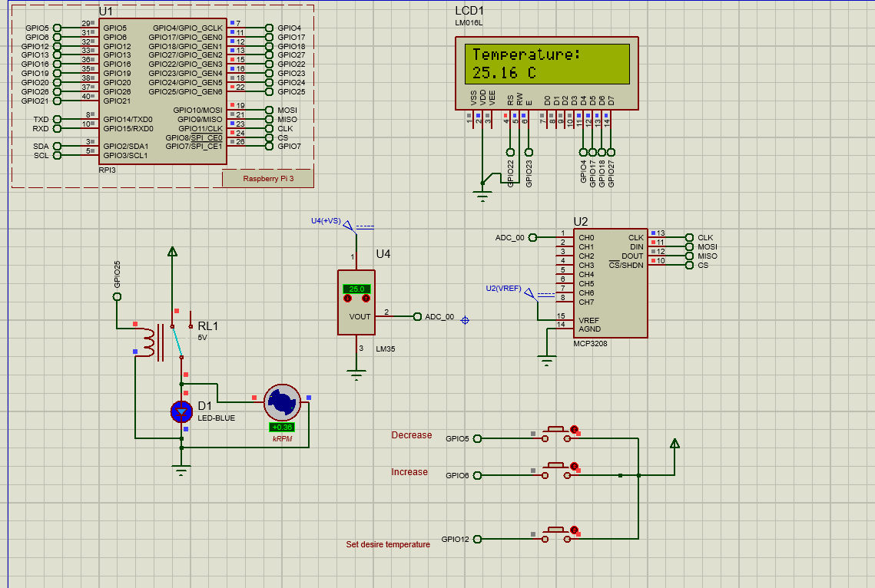Click the GPIO12 terminal by set temperature

[x=477, y=539]
